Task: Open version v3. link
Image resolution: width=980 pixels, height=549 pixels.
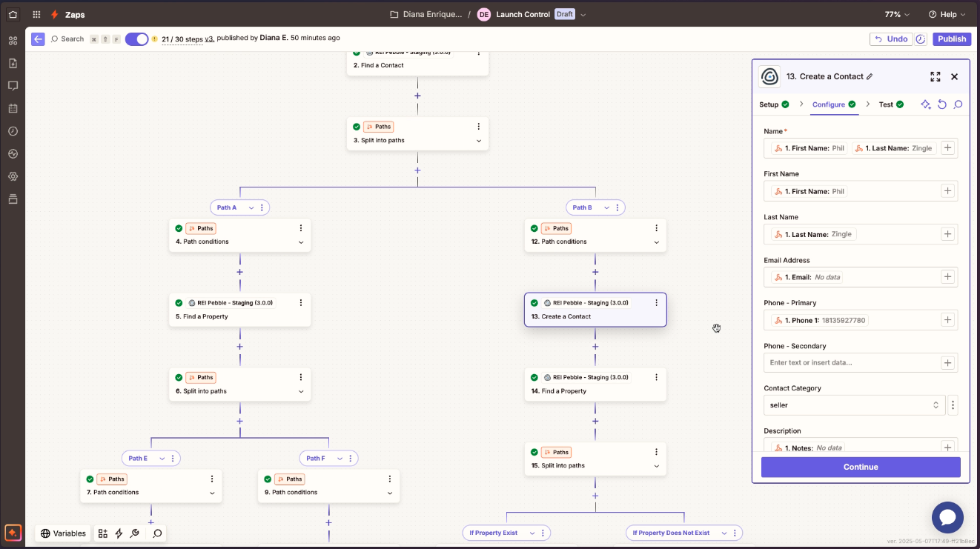Action: tap(210, 38)
